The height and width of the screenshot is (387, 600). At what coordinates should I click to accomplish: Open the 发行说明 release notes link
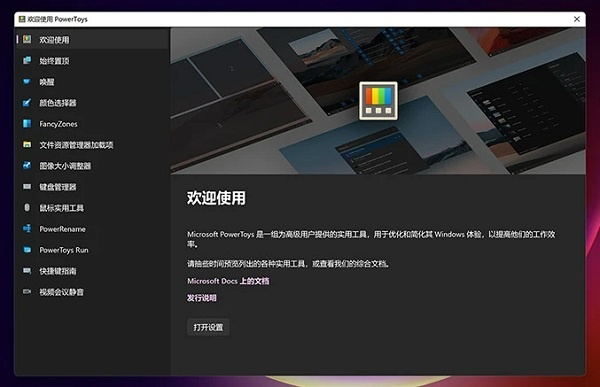click(x=202, y=298)
